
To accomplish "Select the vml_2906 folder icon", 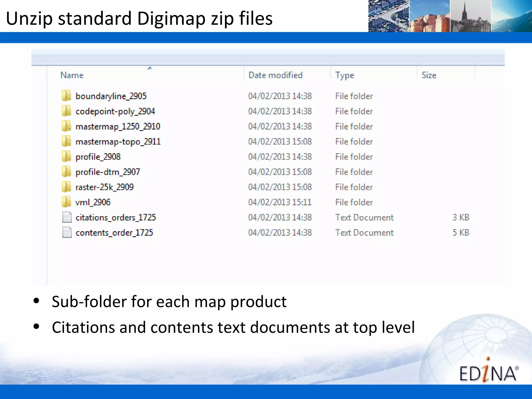I will 66,202.
